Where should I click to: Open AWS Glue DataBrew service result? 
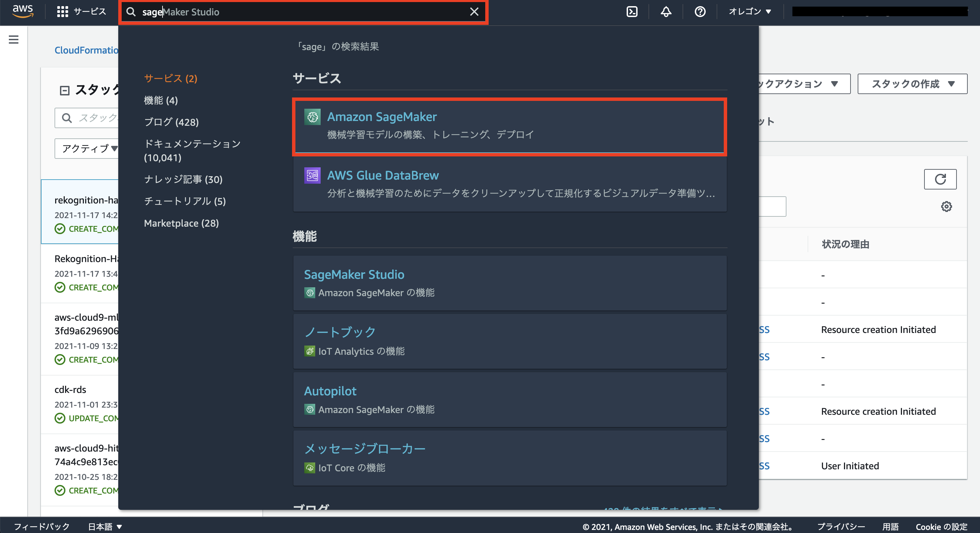coord(510,184)
